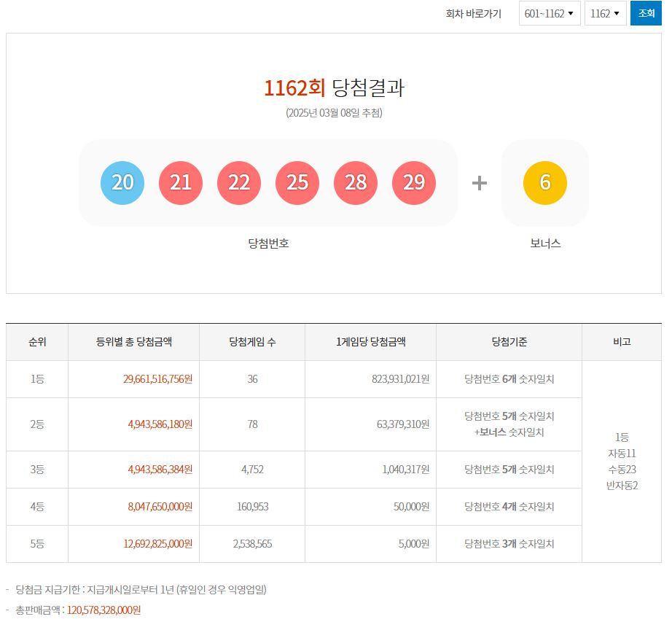672x630 pixels.
Task: Click winner count 4,752
Action: pos(252,470)
